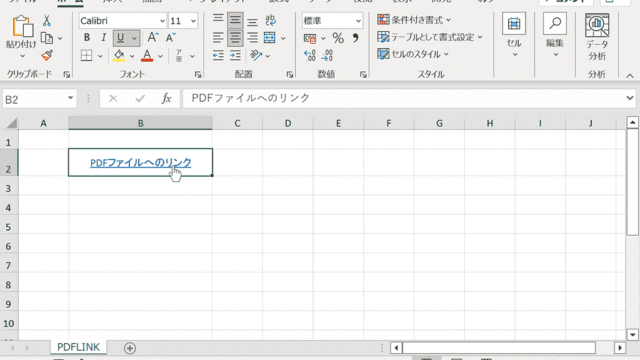Expand borders dropdown arrow

tap(100, 56)
